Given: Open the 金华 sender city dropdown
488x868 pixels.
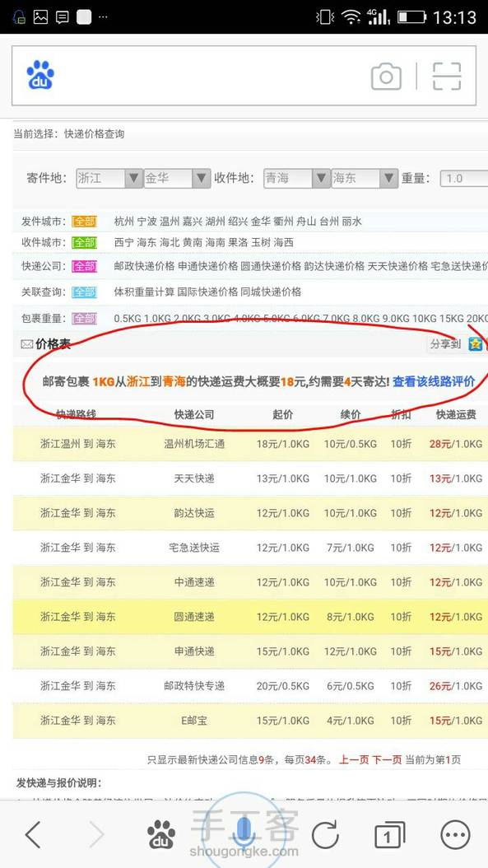Looking at the screenshot, I should pyautogui.click(x=176, y=178).
